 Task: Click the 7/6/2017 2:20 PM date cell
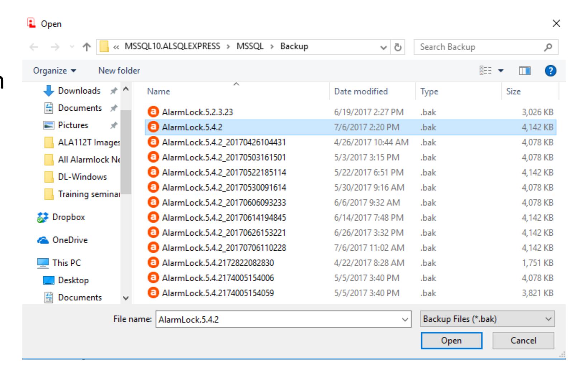366,127
